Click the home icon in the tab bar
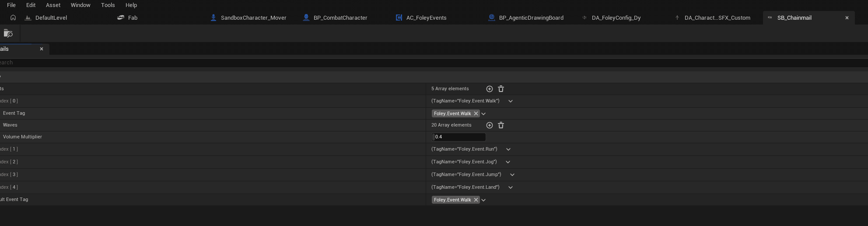This screenshot has height=226, width=868. pos(13,18)
